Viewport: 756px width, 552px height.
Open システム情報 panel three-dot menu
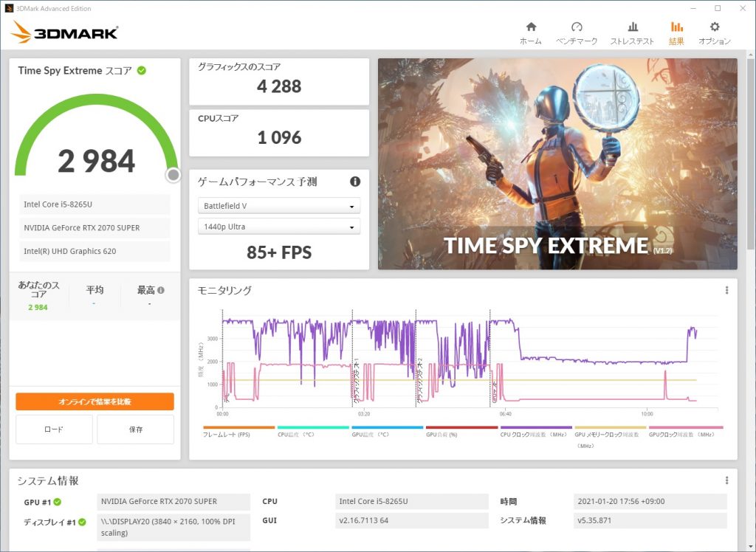[x=726, y=480]
